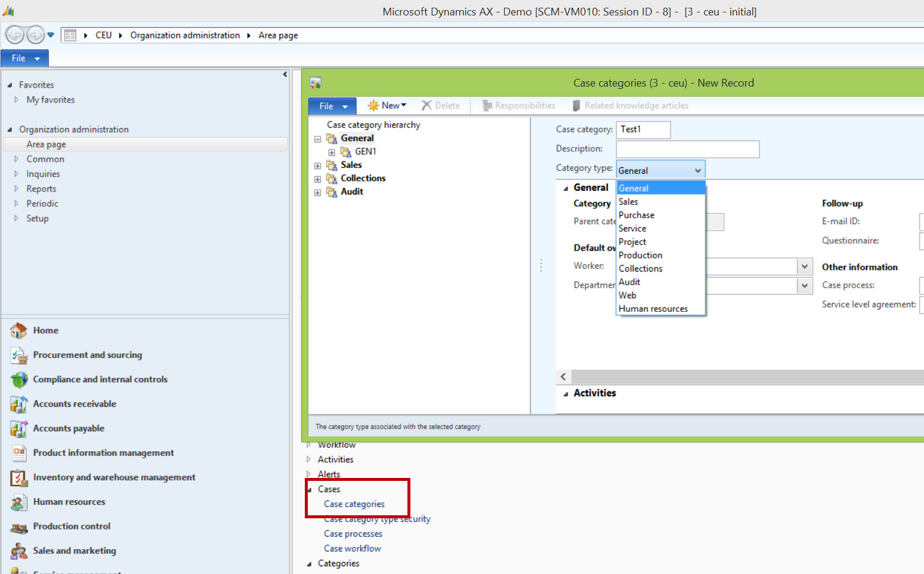Open the Case categories form File menu
This screenshot has width=924, height=574.
pyautogui.click(x=332, y=106)
